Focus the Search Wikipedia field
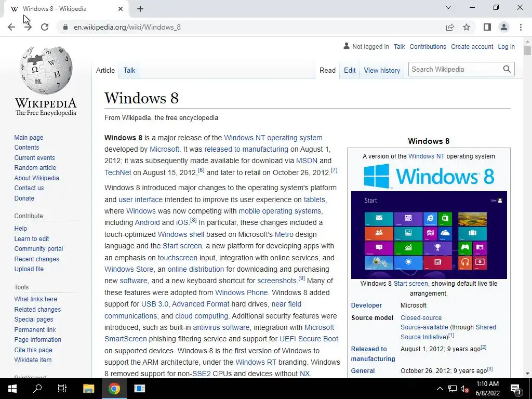The image size is (532, 399). [x=455, y=69]
